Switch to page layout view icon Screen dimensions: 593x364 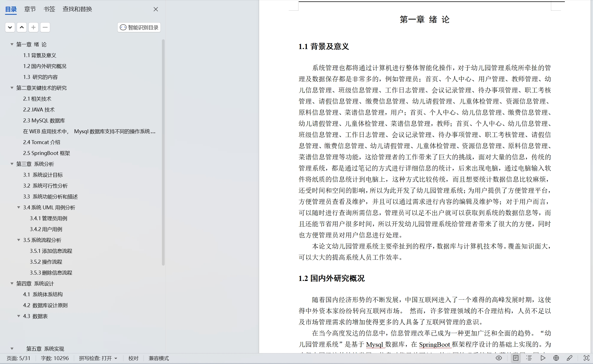(516, 358)
